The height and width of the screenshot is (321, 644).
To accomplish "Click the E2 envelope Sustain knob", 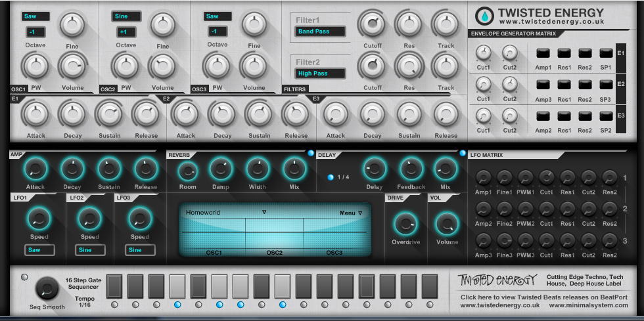I will click(x=259, y=114).
